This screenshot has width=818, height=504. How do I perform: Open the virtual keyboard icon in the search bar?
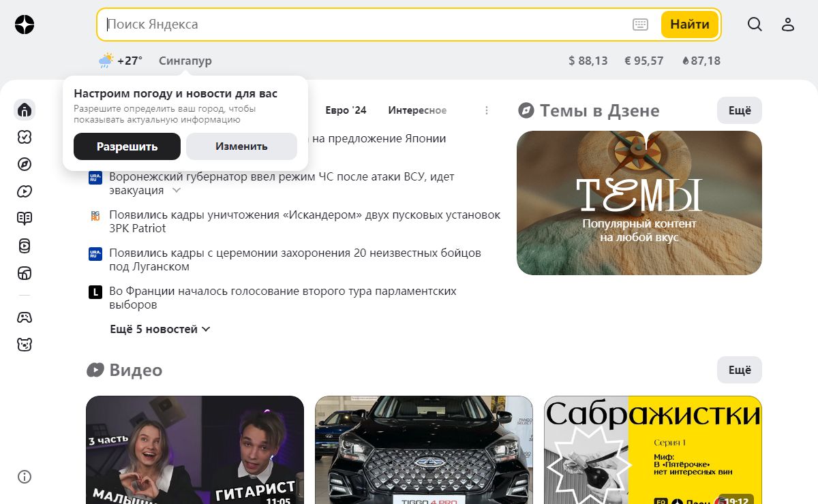tap(640, 25)
